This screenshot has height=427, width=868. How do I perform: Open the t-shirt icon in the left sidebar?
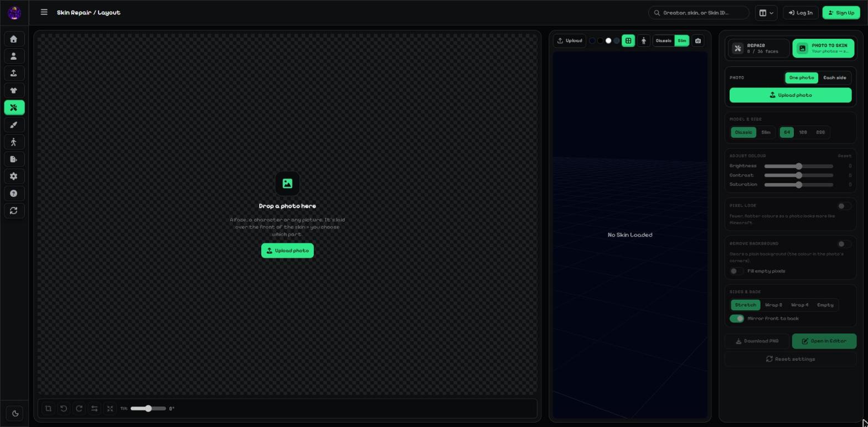point(14,91)
